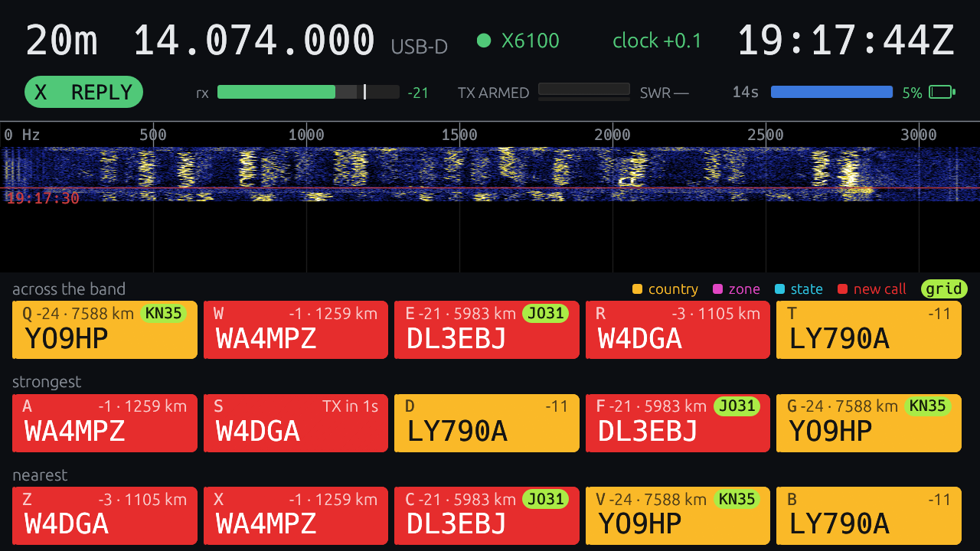
Task: Open the X6100 radio label
Action: [x=531, y=41]
